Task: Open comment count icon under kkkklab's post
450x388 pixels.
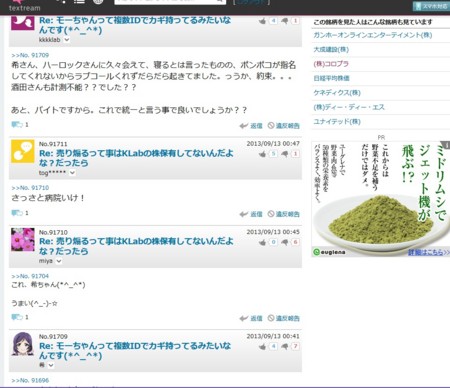Action: tap(17, 125)
